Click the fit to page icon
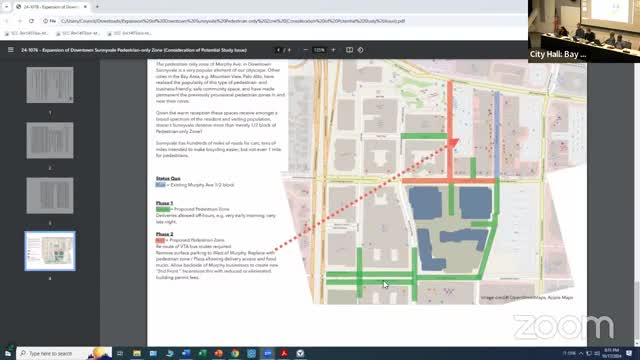This screenshot has width=640, height=360. (349, 50)
